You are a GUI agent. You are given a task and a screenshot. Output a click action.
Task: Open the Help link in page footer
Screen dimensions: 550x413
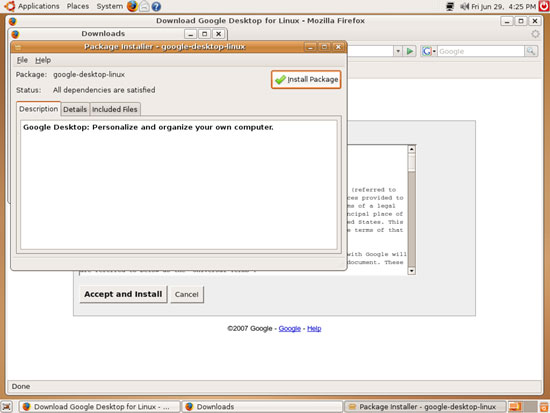[x=314, y=329]
